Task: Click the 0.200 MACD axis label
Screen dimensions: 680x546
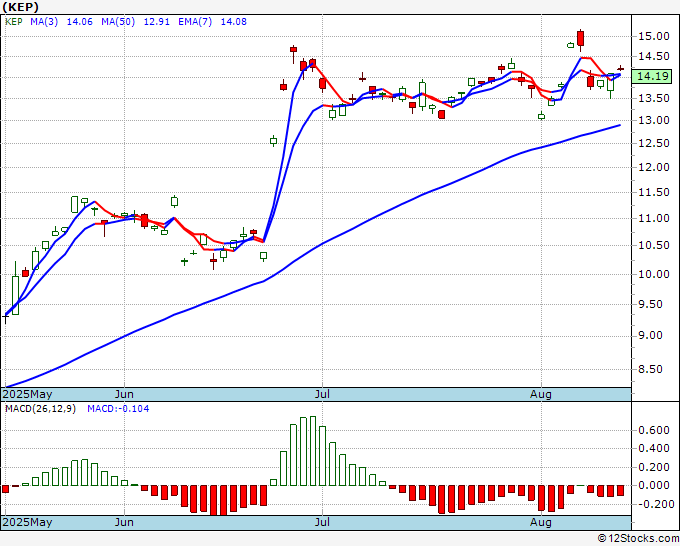Action: pyautogui.click(x=654, y=467)
